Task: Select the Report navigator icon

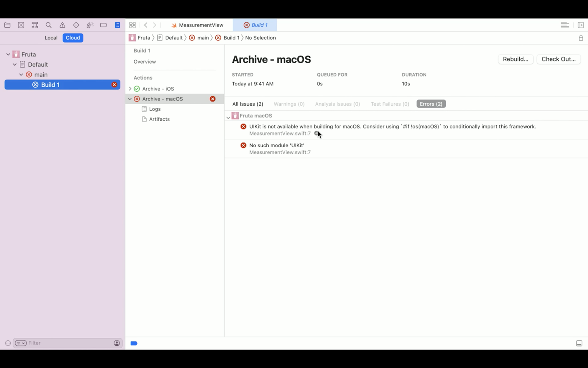Action: point(118,25)
